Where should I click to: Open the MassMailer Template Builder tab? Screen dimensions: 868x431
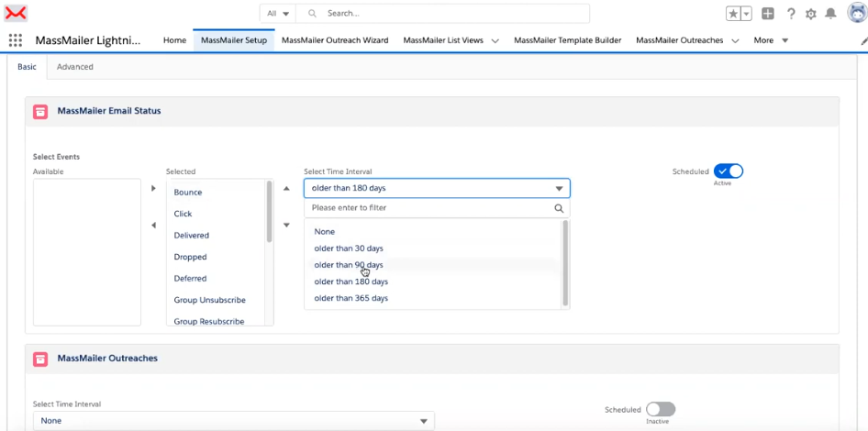[x=567, y=40]
